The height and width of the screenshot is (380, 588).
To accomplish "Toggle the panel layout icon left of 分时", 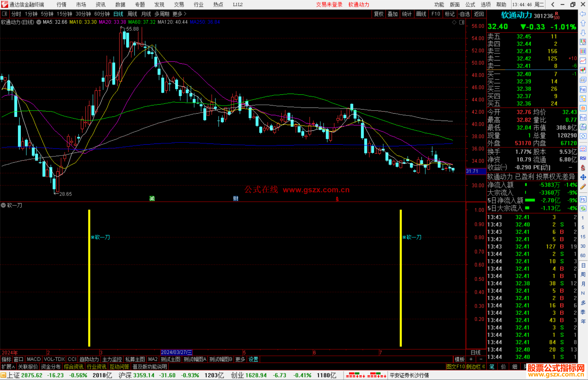I will (x=4, y=14).
